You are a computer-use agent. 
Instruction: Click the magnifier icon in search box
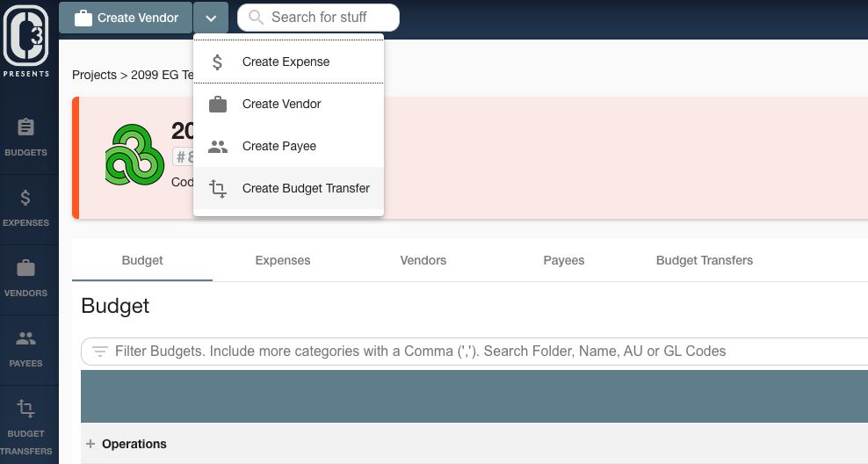tap(256, 18)
